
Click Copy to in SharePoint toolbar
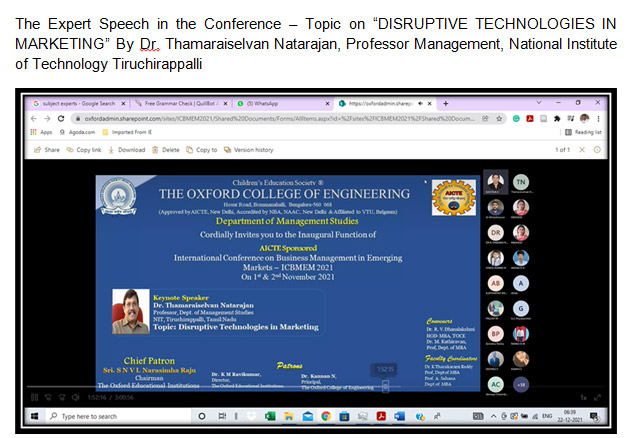coord(202,150)
